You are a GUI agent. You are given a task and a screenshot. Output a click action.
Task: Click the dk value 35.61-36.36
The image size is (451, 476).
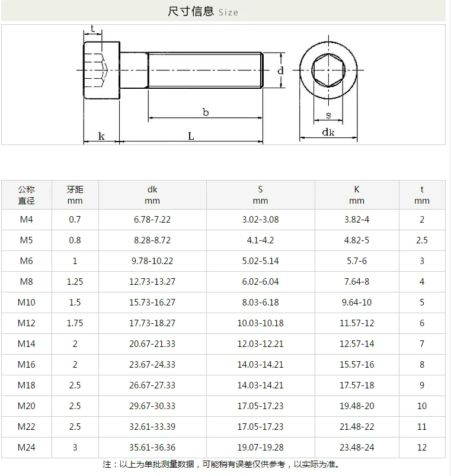click(x=152, y=447)
